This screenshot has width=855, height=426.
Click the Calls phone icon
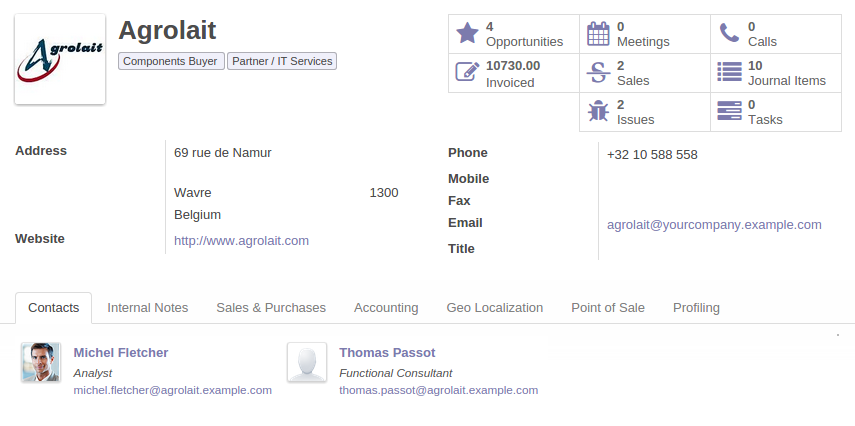pos(729,34)
